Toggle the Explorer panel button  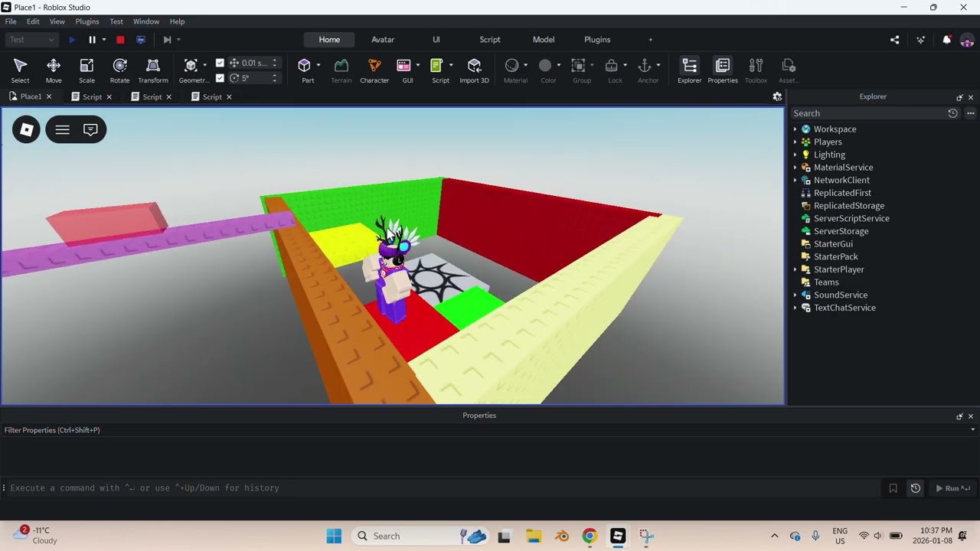(x=689, y=70)
